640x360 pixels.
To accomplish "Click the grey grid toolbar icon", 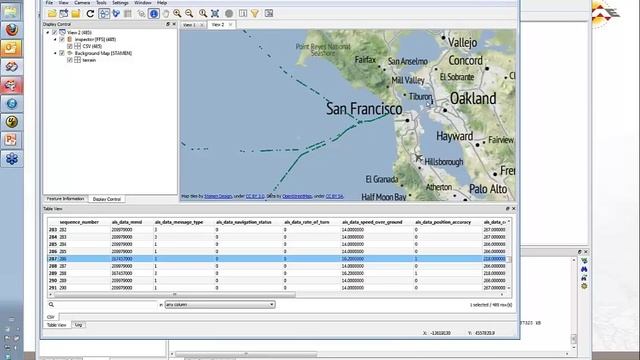I will pos(128,13).
